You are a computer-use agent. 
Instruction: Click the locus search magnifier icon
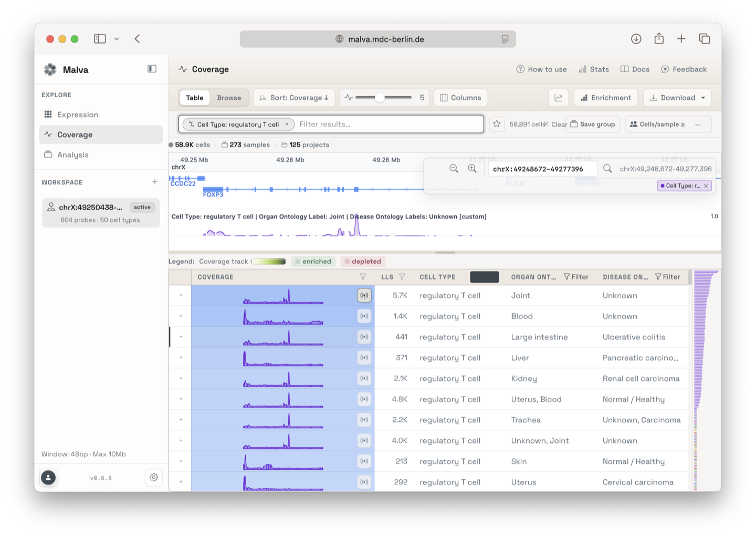pos(607,168)
